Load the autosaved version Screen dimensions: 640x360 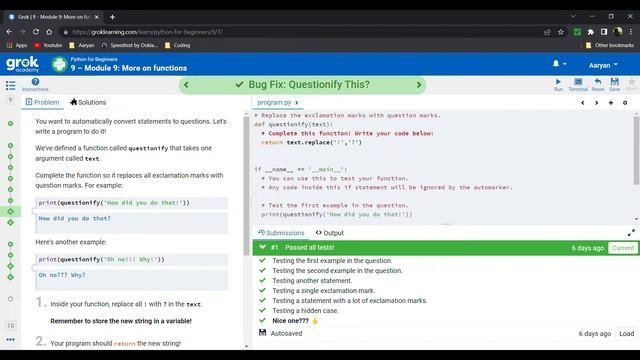(627, 333)
